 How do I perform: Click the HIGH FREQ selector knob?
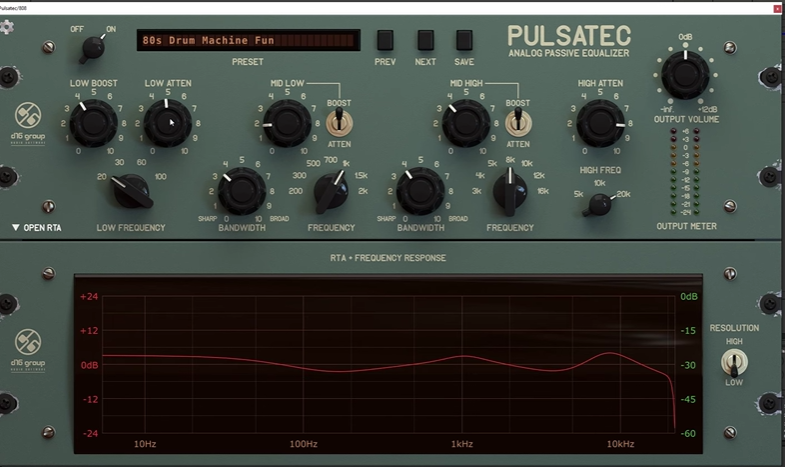pos(599,205)
